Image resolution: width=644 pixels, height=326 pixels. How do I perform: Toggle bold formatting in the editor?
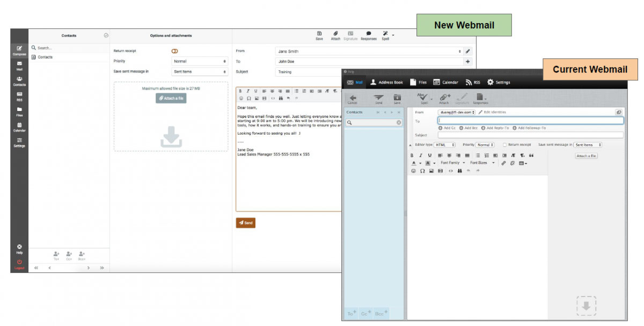[x=240, y=91]
